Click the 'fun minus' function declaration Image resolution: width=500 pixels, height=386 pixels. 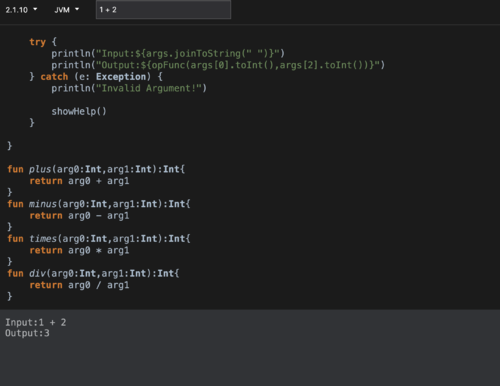[99, 204]
